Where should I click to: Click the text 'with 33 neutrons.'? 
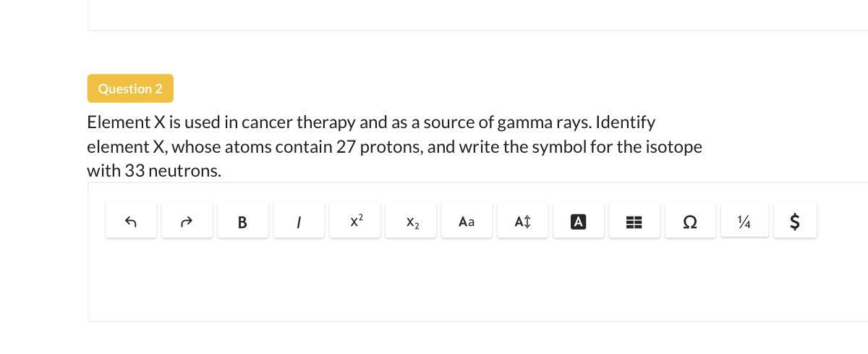[x=154, y=171]
